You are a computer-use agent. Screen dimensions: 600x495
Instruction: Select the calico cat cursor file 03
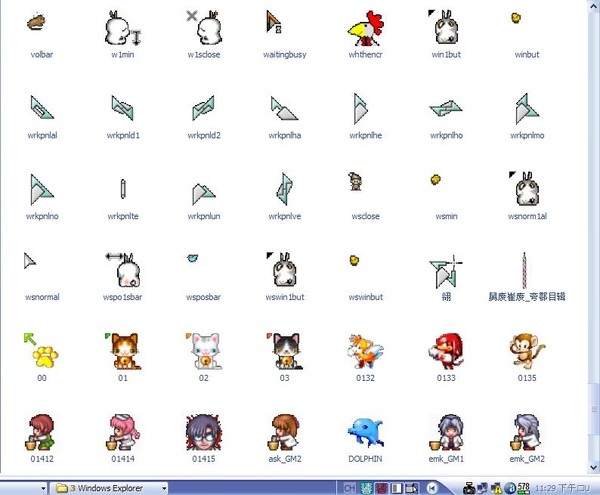(284, 351)
